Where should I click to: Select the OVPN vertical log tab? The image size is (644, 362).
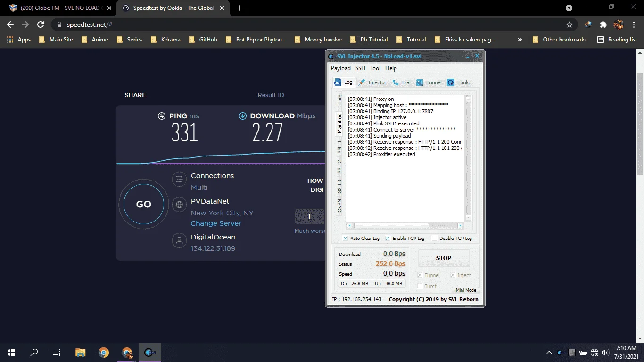pyautogui.click(x=339, y=206)
